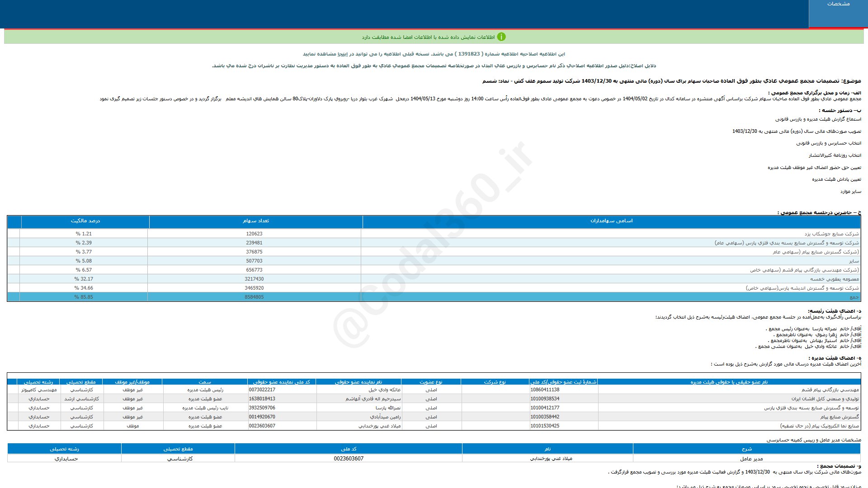Click the position رئیس هیئت مدیره
868x488 pixels.
pos(205,390)
